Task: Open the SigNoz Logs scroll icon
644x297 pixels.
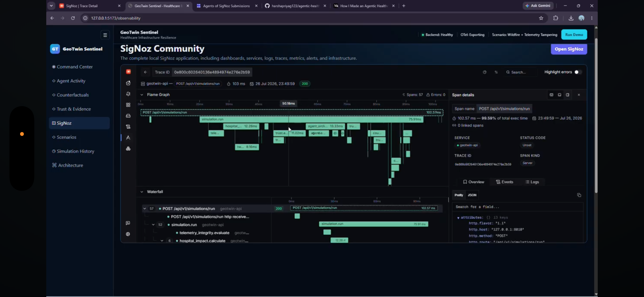Action: click(128, 127)
